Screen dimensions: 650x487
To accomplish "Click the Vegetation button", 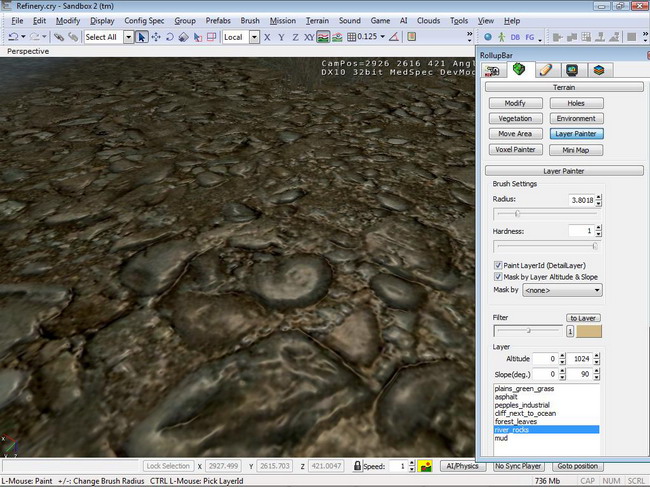I will click(x=515, y=119).
